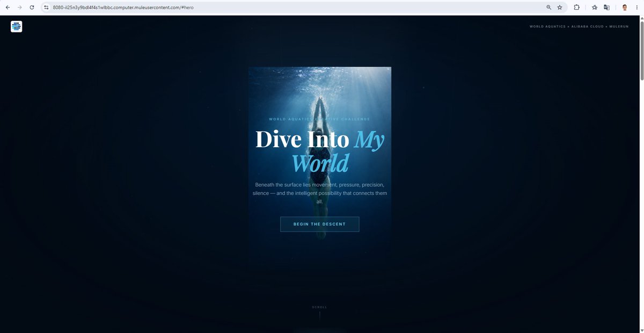The width and height of the screenshot is (644, 333).
Task: Click Begin the Descent button
Action: 319,224
